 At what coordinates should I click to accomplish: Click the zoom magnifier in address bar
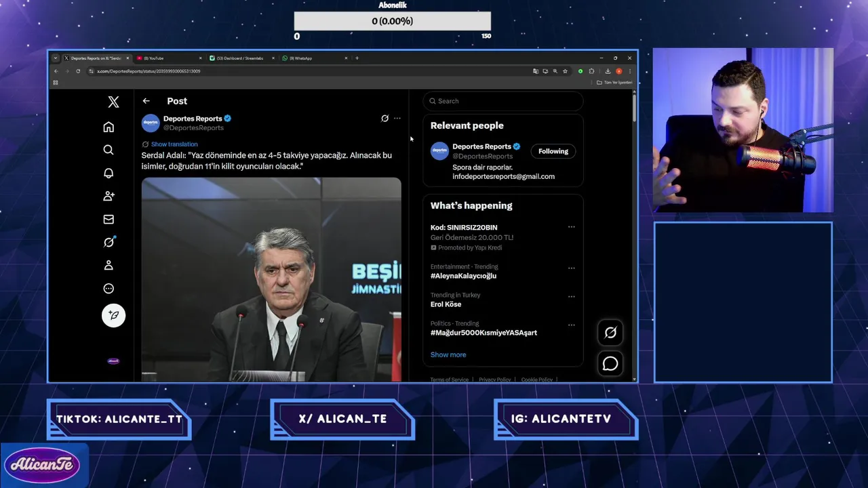(555, 71)
